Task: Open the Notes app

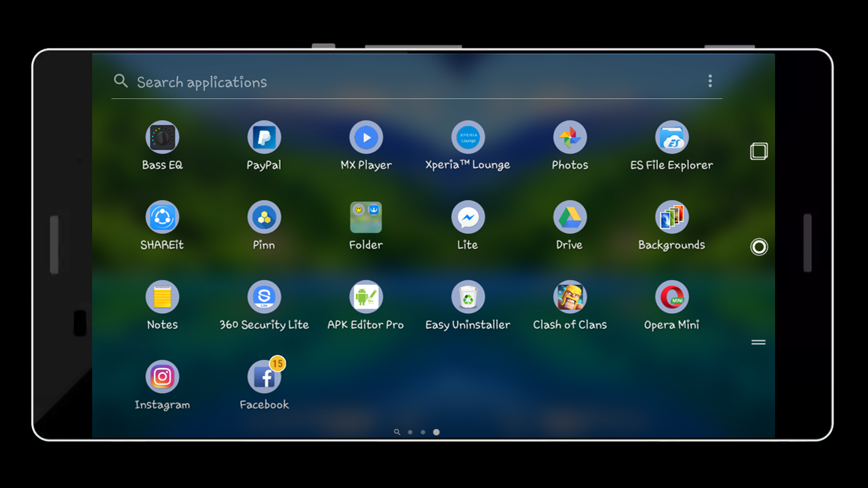Action: [162, 298]
